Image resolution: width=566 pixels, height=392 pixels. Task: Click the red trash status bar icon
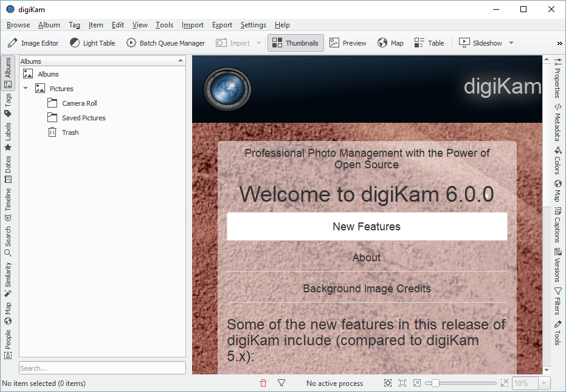pyautogui.click(x=263, y=383)
